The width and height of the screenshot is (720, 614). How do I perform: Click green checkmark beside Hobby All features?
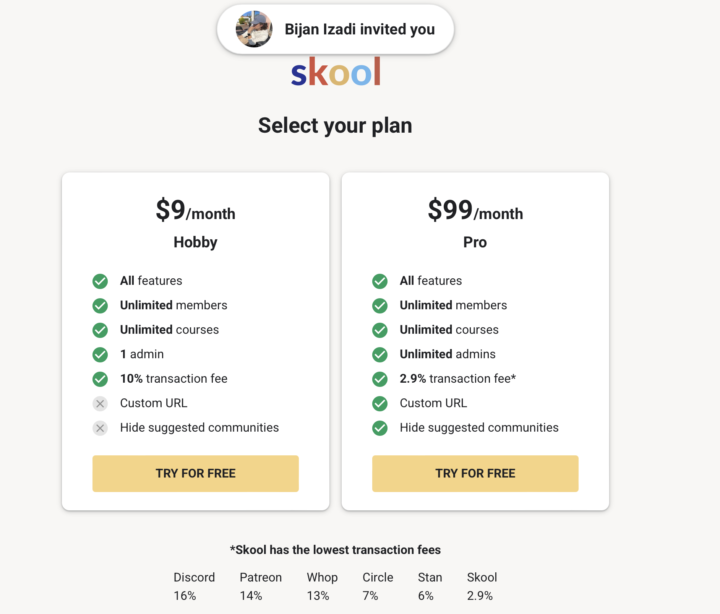100,281
